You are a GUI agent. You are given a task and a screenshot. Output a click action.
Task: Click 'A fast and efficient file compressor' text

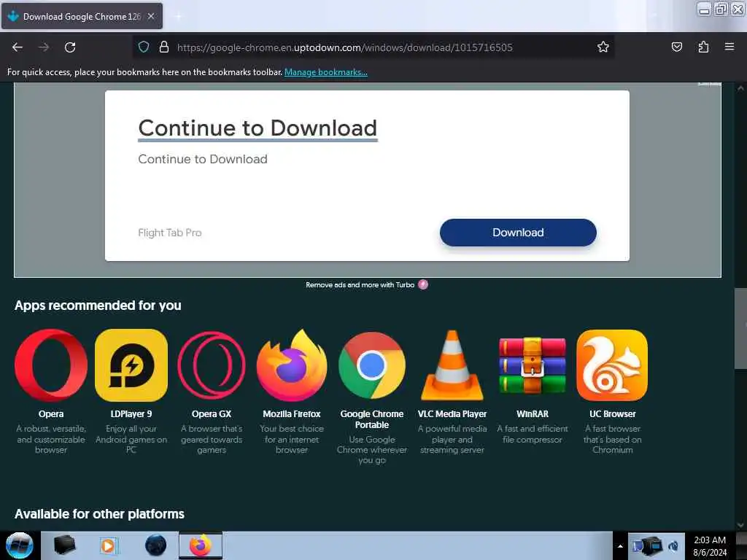pos(532,434)
